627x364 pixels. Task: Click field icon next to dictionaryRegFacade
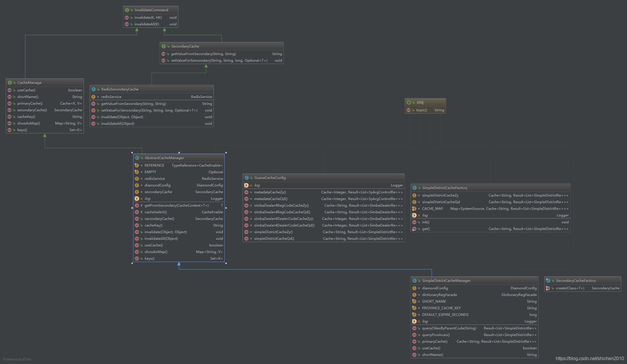(414, 295)
